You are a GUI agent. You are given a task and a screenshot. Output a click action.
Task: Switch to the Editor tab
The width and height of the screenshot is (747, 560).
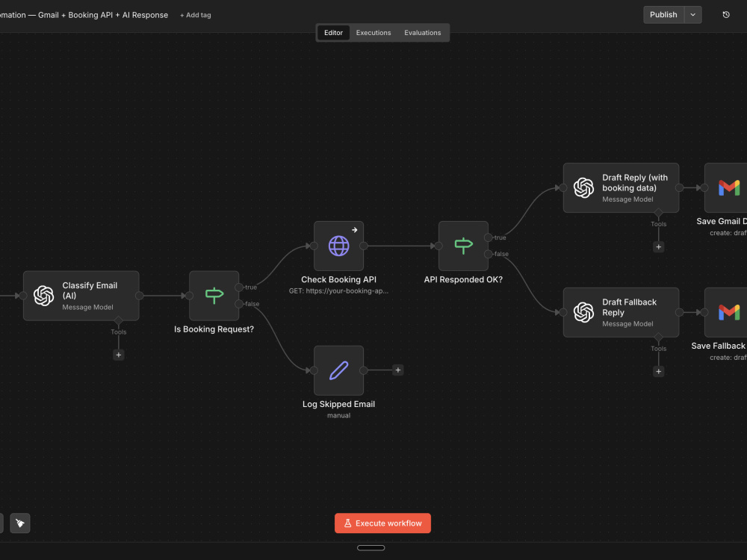[333, 32]
